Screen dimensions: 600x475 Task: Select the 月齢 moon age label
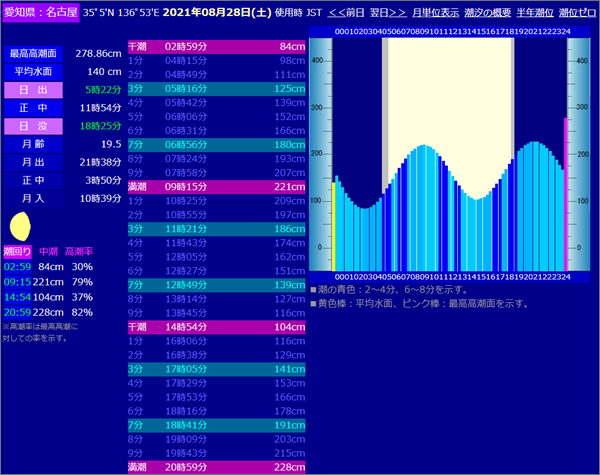click(33, 144)
